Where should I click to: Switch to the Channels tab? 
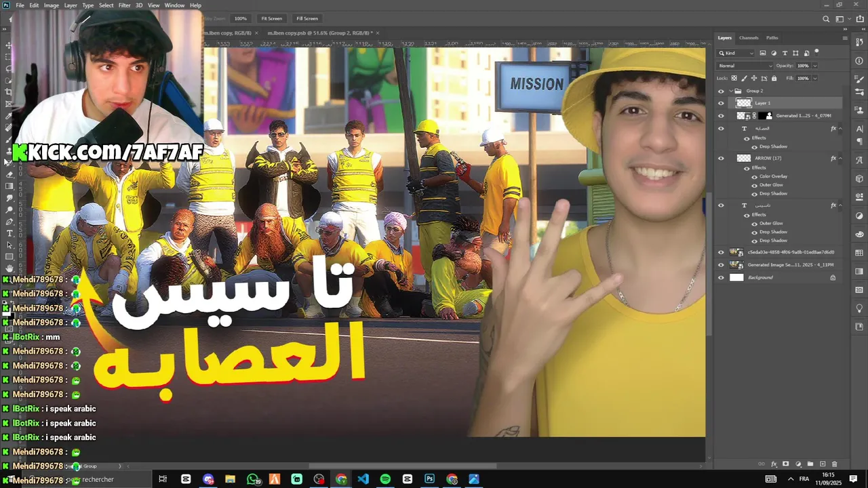pyautogui.click(x=749, y=38)
